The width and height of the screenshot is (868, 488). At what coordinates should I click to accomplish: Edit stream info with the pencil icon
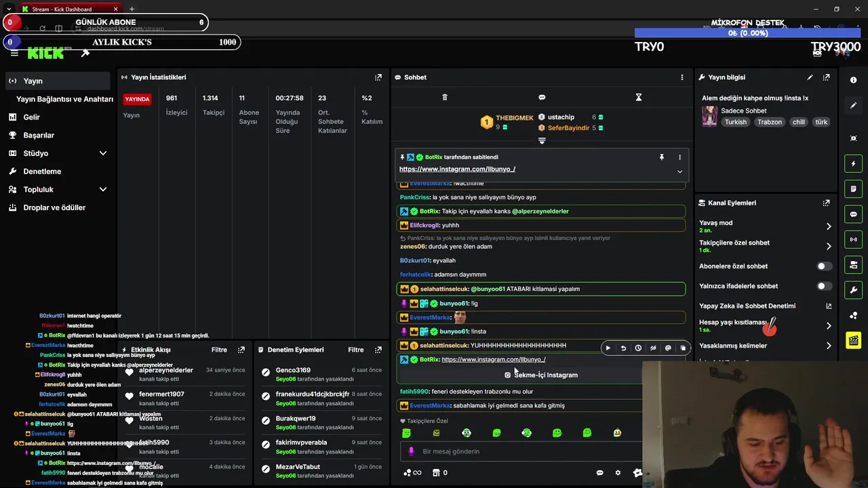tap(810, 77)
